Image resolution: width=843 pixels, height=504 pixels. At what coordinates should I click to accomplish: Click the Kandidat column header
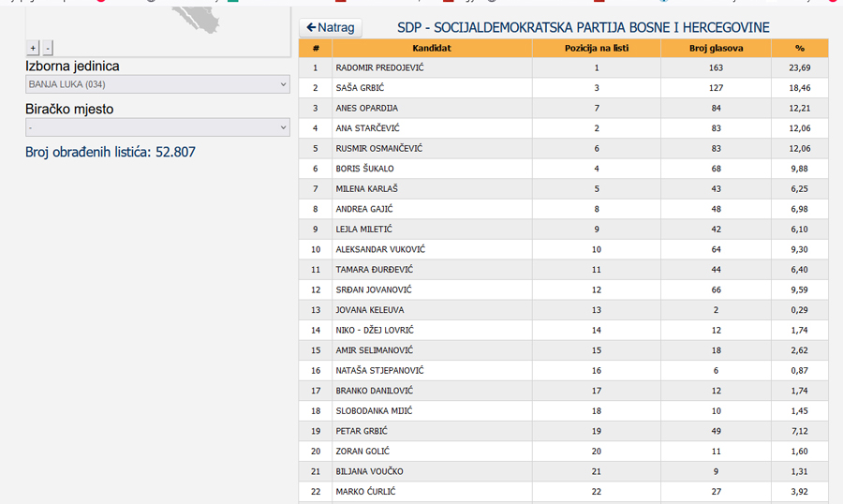tap(432, 49)
